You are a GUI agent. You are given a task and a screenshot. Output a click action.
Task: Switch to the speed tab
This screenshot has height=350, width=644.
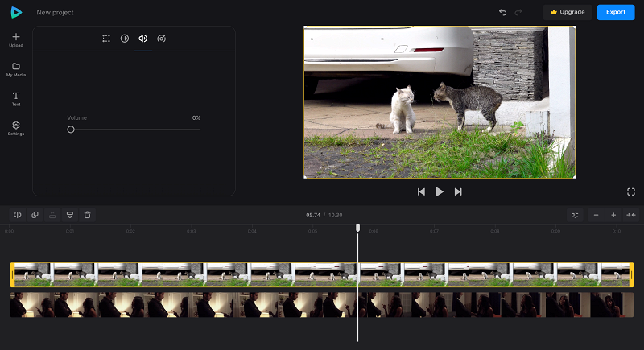coord(162,39)
